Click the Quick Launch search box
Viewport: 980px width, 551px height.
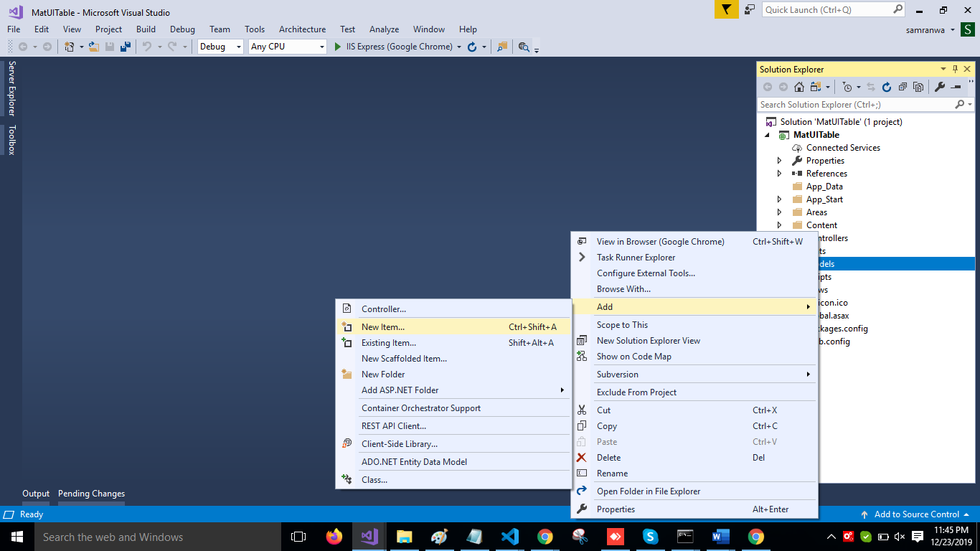(826, 10)
